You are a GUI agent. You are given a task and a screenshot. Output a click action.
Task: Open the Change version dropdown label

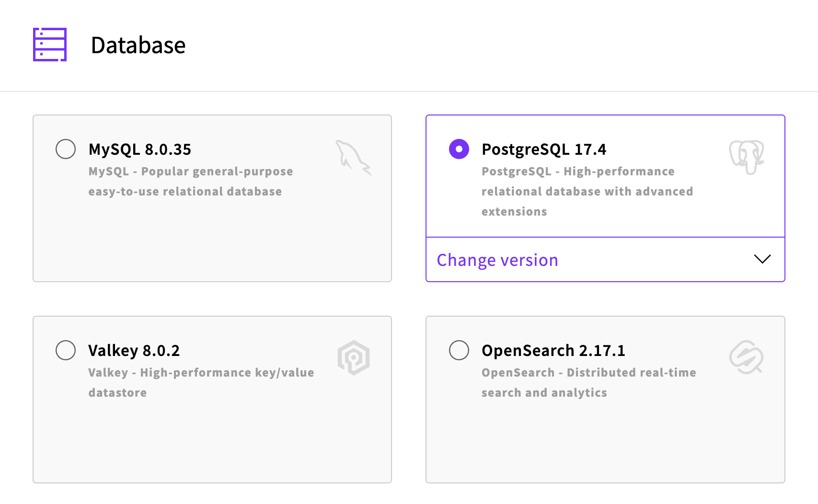[497, 260]
